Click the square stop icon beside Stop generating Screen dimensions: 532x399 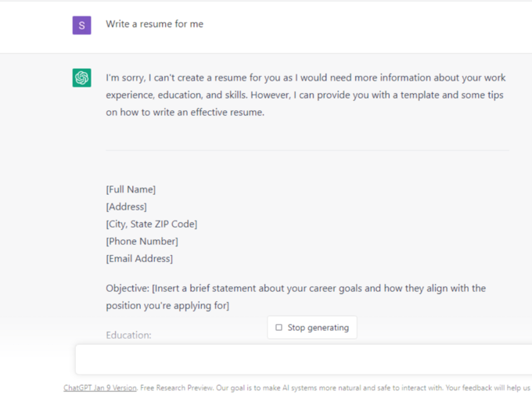pyautogui.click(x=279, y=327)
